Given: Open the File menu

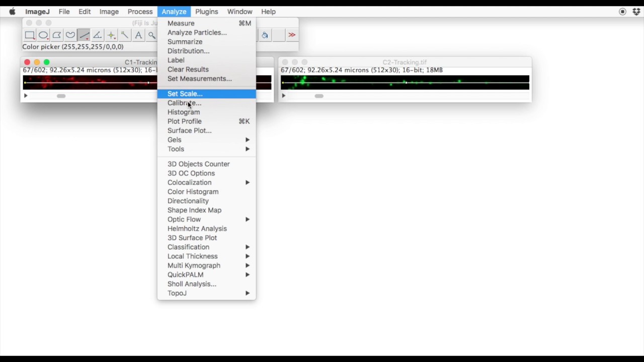Looking at the screenshot, I should pyautogui.click(x=64, y=12).
